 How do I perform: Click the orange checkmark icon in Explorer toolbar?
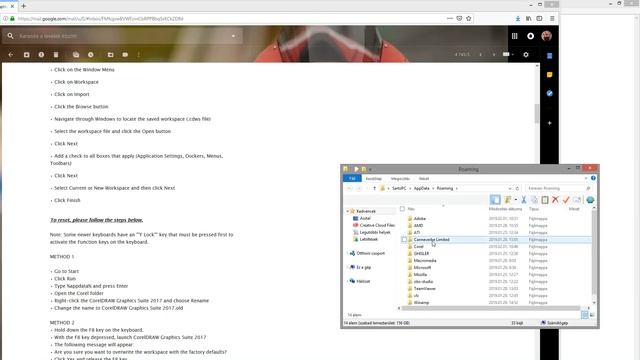[x=566, y=200]
